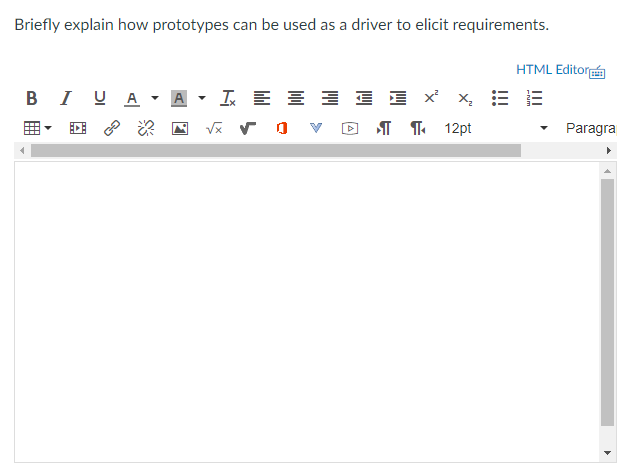
Task: Click the blue V-shaped plugin icon
Action: click(316, 128)
